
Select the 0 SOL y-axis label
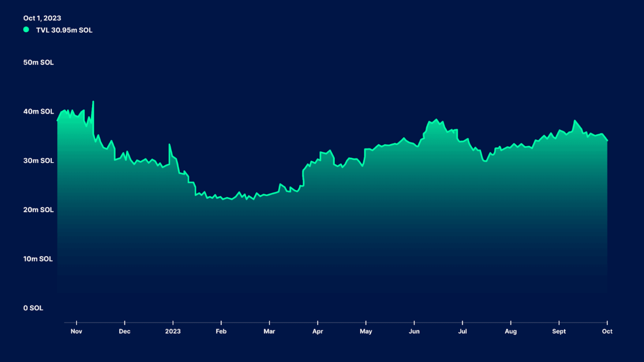(33, 308)
